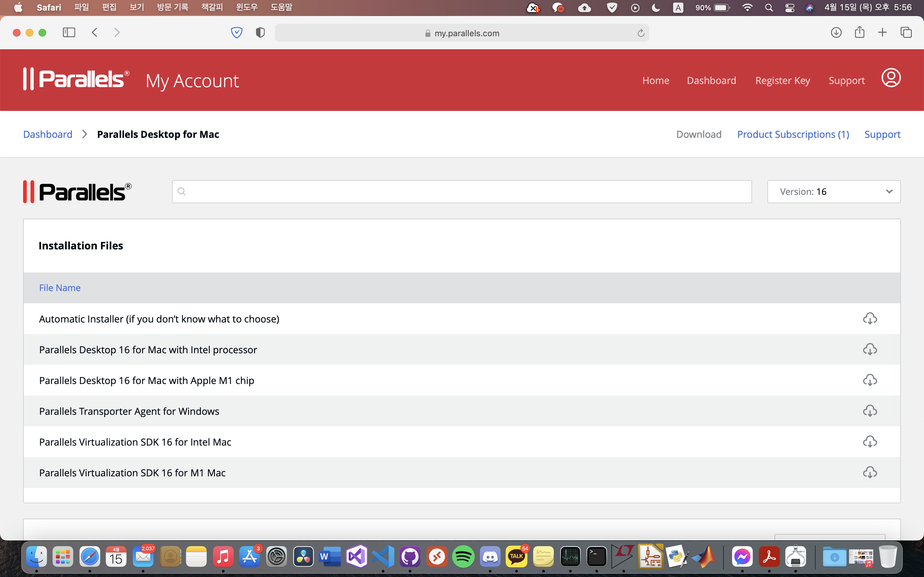
Task: Open the Safari 방문 기록 menu
Action: point(173,7)
